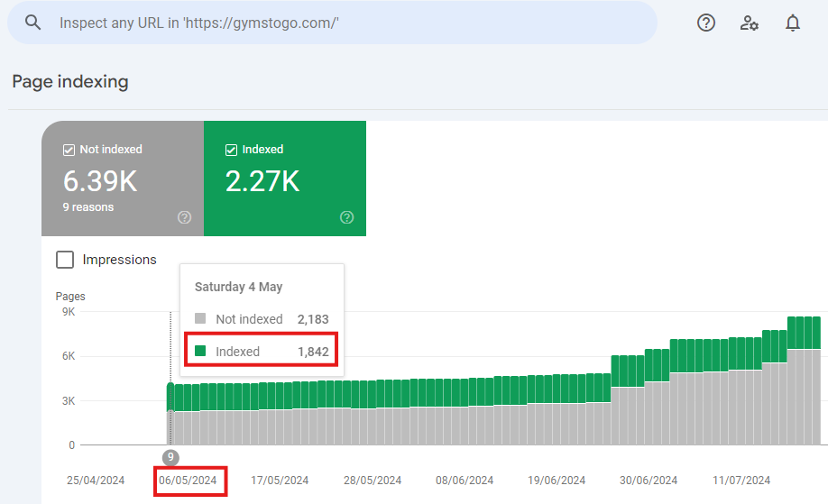Uncheck the Indexed checkbox
This screenshot has height=504, width=828.
pyautogui.click(x=231, y=150)
